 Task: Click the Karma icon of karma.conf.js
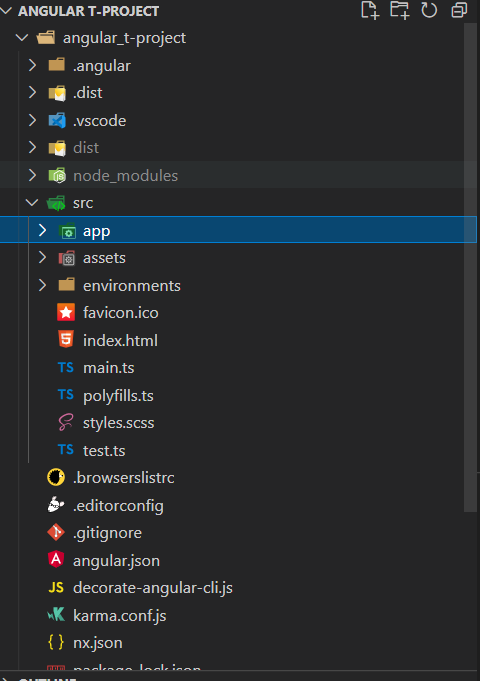(x=56, y=615)
